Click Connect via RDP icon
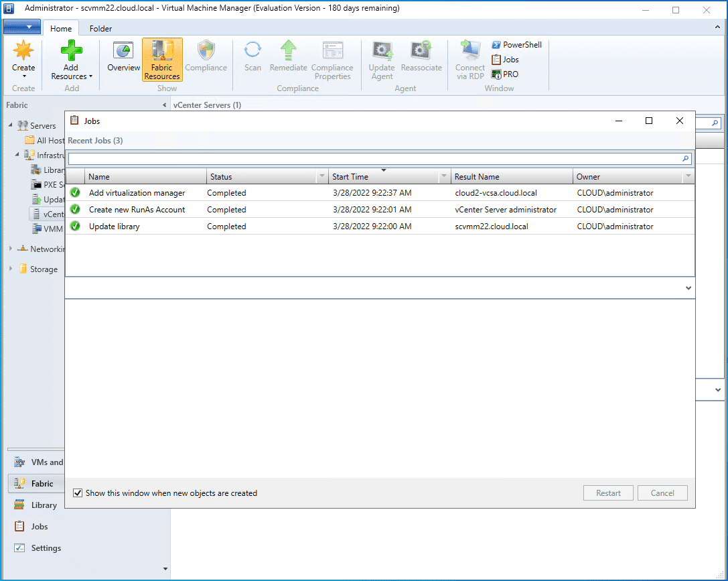728x581 pixels. [470, 50]
